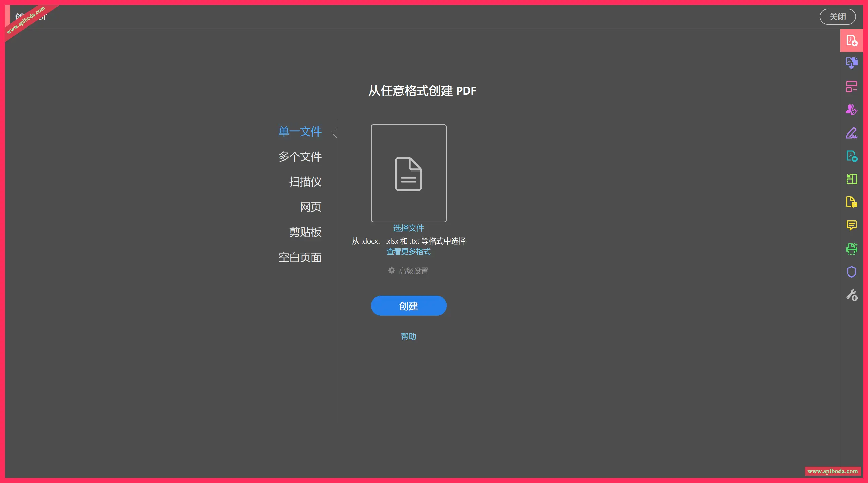Click the Organize Pages icon

(851, 179)
